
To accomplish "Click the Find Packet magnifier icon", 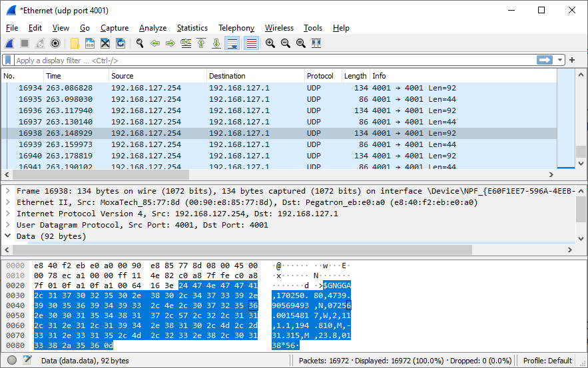I will [140, 43].
